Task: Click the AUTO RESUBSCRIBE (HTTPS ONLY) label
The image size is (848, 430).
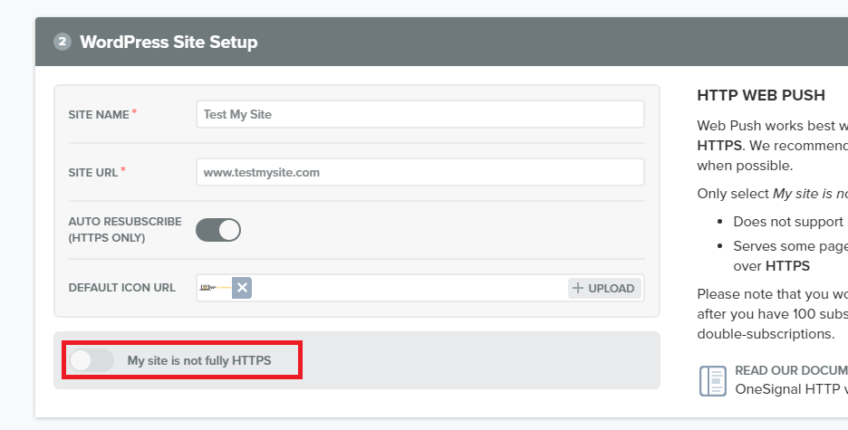Action: [125, 230]
